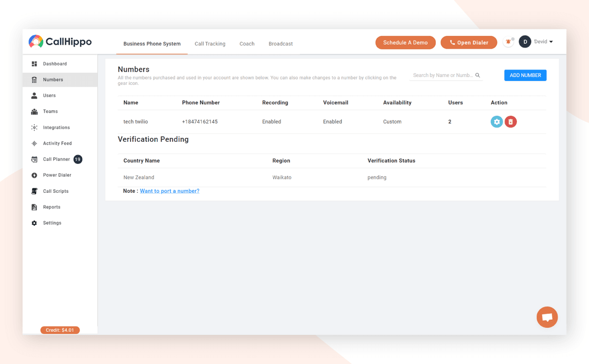Viewport: 589px width, 364px height.
Task: Click the Phone Number column header
Action: (x=201, y=103)
